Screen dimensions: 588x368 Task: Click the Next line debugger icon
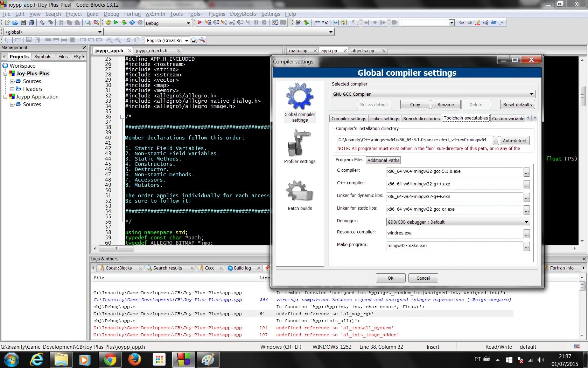click(x=216, y=23)
